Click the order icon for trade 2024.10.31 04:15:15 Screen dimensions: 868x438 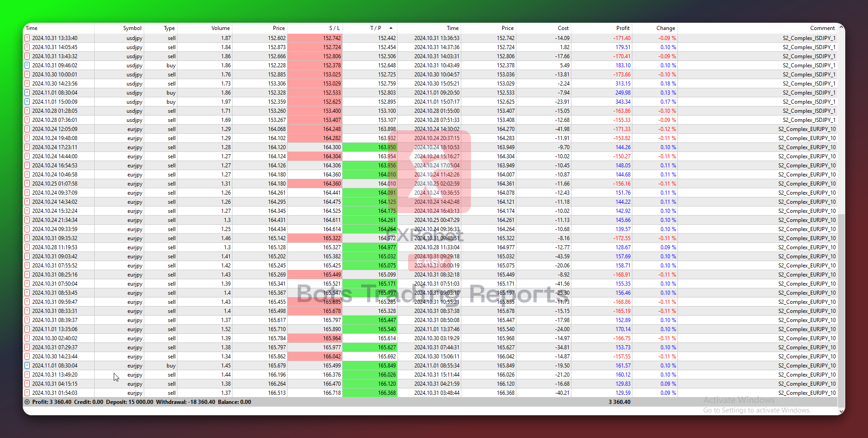click(x=27, y=384)
